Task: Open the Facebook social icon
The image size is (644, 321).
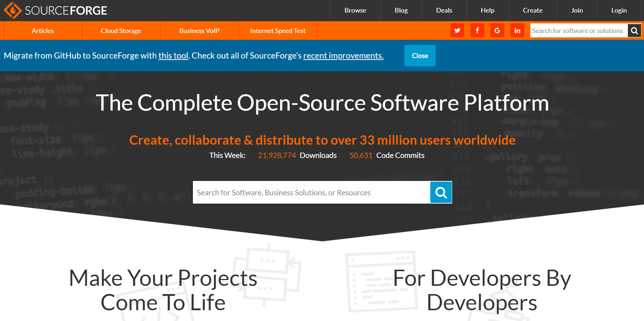Action: pos(477,31)
